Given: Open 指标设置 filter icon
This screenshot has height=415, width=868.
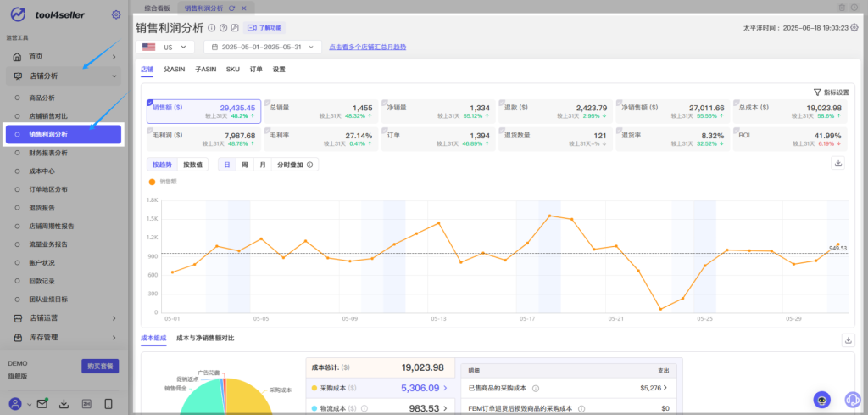Looking at the screenshot, I should (816, 92).
